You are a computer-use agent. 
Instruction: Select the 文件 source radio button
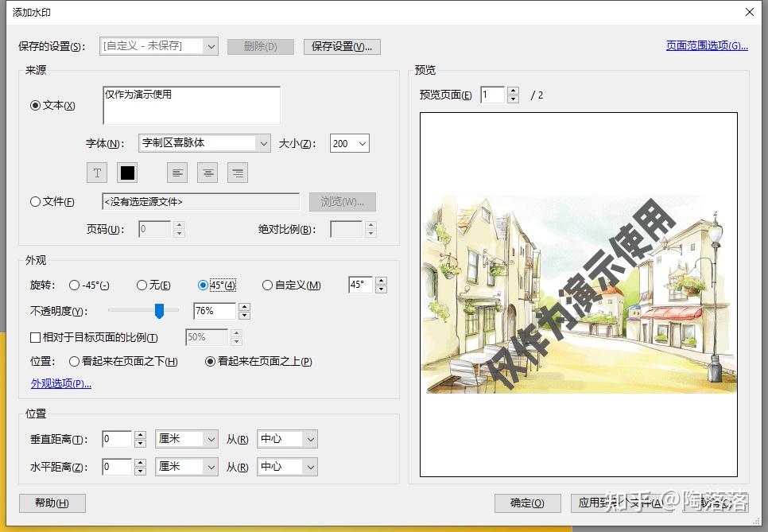(35, 201)
